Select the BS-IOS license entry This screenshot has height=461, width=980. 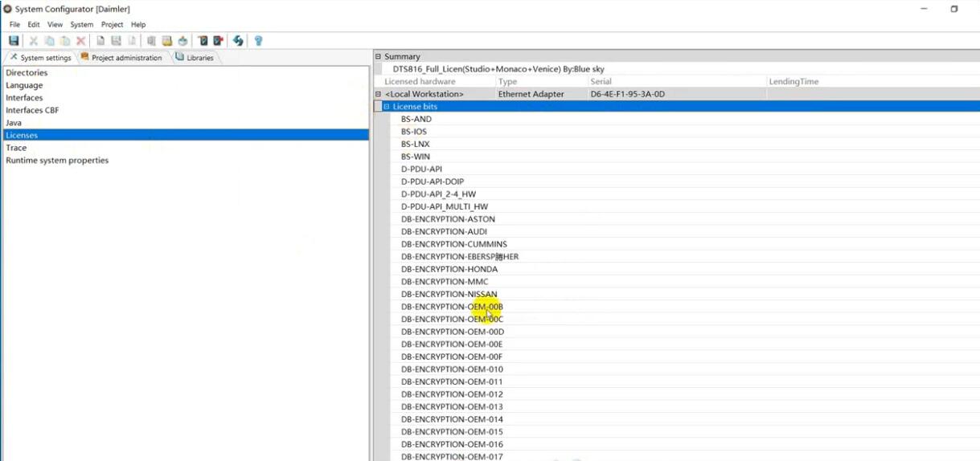click(414, 132)
